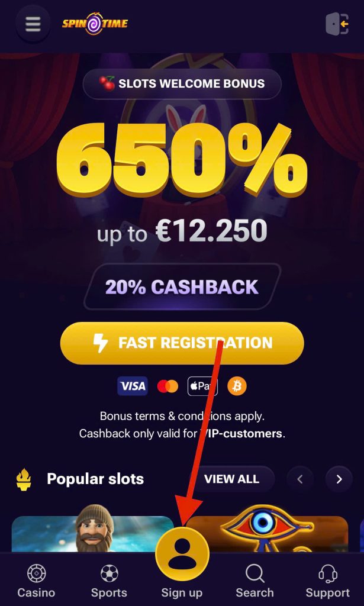Go to next popular slots
Image resolution: width=364 pixels, height=606 pixels.
click(x=339, y=479)
